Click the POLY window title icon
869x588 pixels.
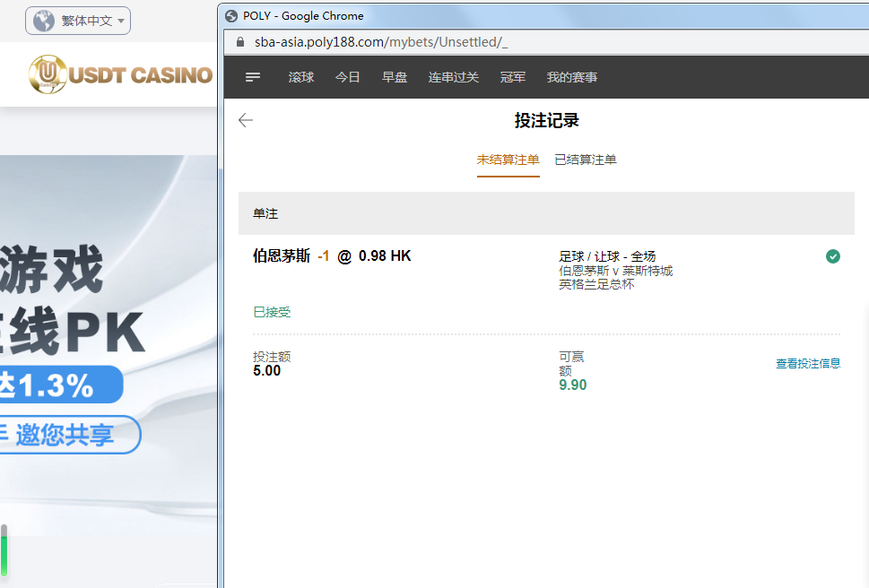tap(232, 16)
